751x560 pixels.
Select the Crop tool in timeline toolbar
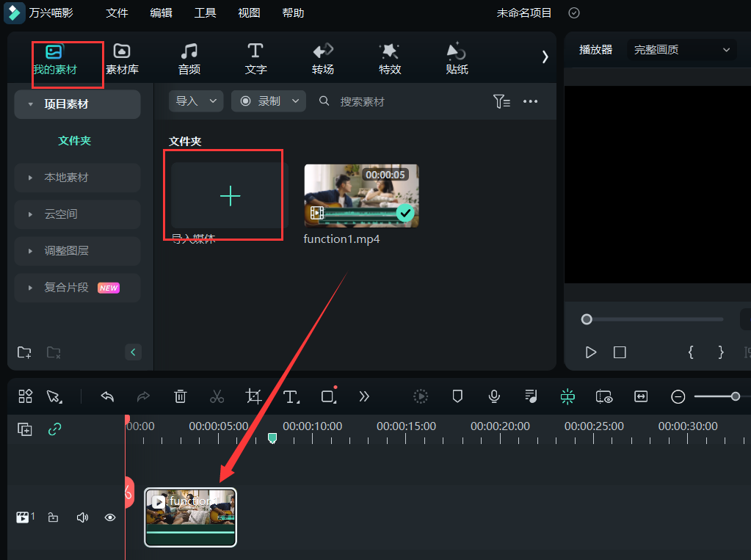(253, 396)
